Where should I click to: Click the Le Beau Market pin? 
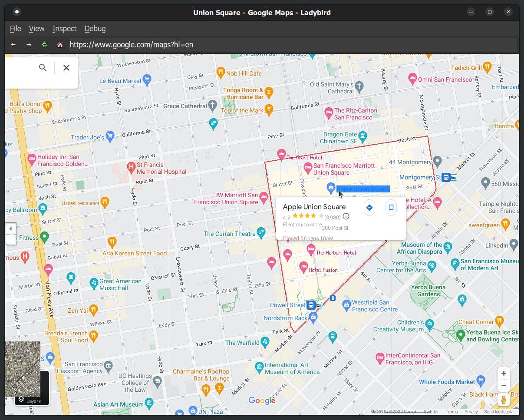147,80
